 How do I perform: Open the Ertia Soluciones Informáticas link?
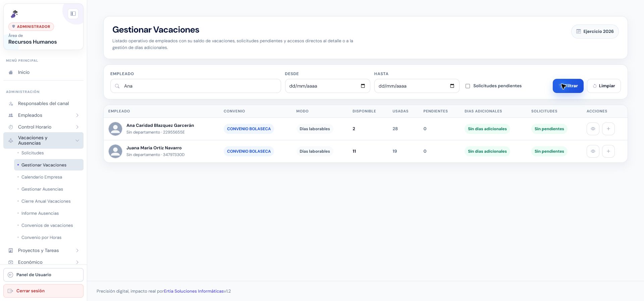point(194,291)
